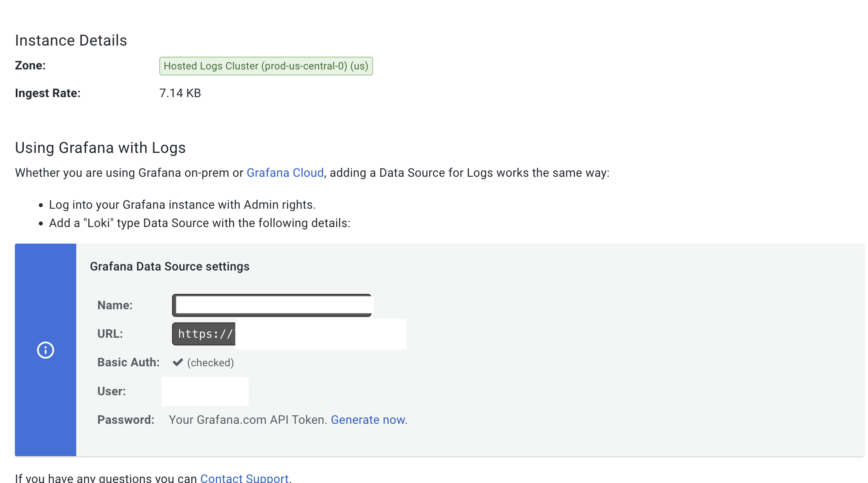868x483 pixels.
Task: Click the Password label
Action: click(126, 420)
